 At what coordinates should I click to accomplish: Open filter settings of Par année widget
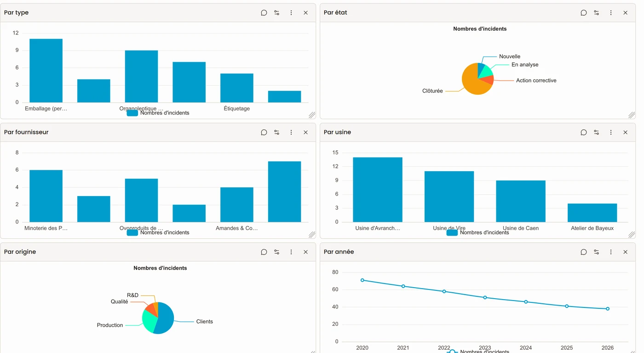(597, 252)
